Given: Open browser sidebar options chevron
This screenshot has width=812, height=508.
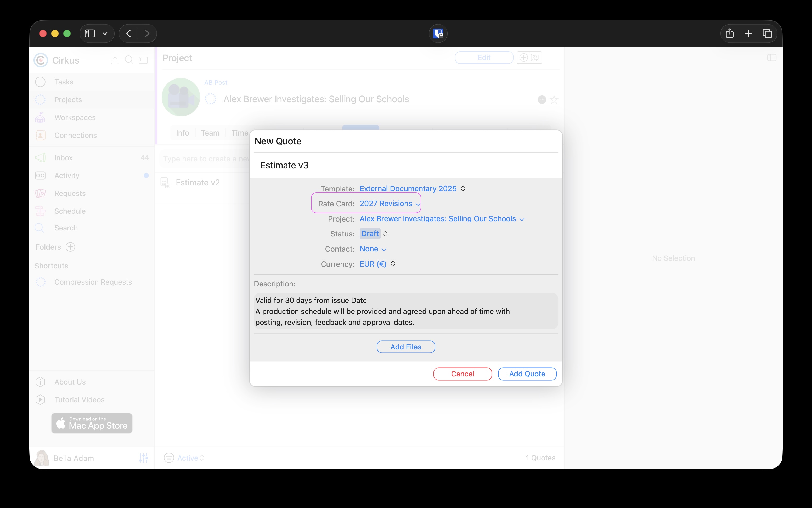Looking at the screenshot, I should pos(105,33).
